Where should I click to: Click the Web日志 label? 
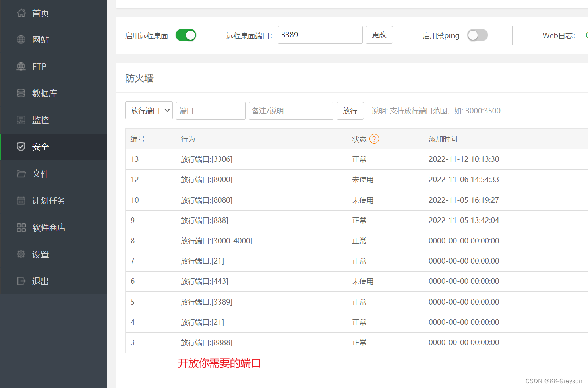click(x=559, y=35)
